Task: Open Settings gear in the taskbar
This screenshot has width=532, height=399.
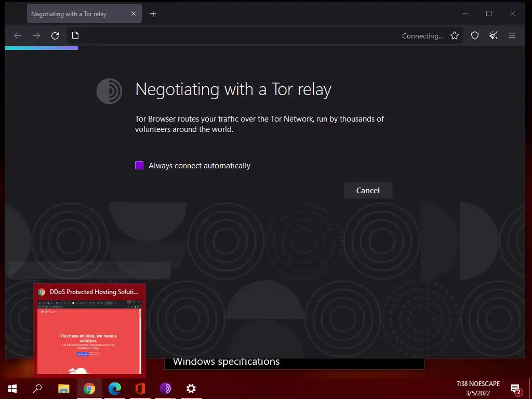Action: (x=191, y=389)
